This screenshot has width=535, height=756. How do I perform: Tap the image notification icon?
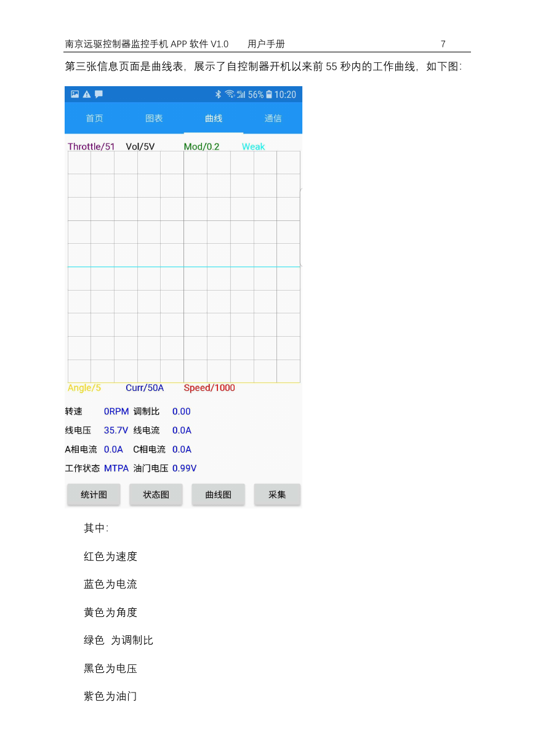75,94
